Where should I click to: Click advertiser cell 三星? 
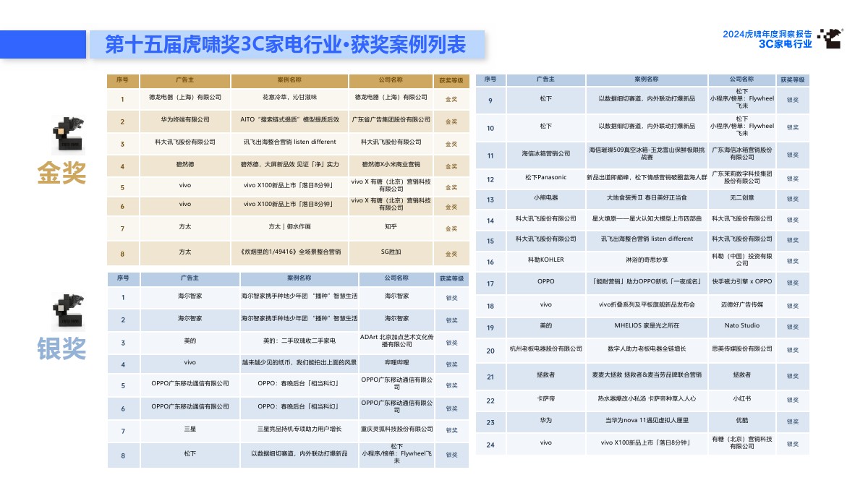click(190, 429)
